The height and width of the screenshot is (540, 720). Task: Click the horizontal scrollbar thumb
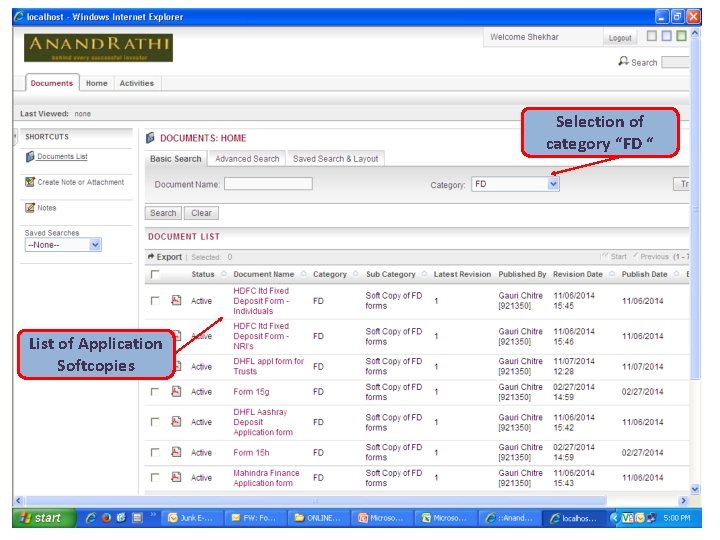click(316, 501)
